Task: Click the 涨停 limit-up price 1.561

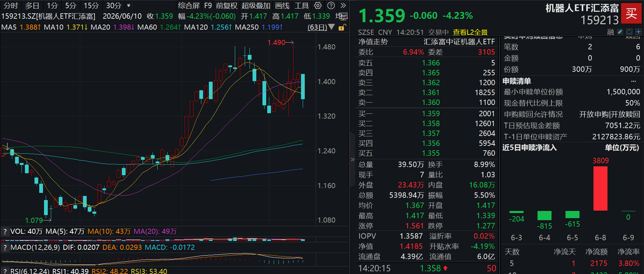Action: pos(414,226)
